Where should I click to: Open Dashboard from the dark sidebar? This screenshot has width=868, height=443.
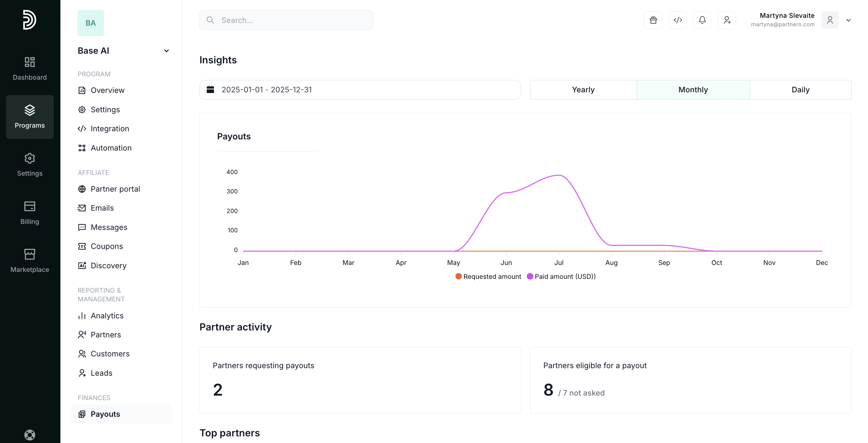30,69
